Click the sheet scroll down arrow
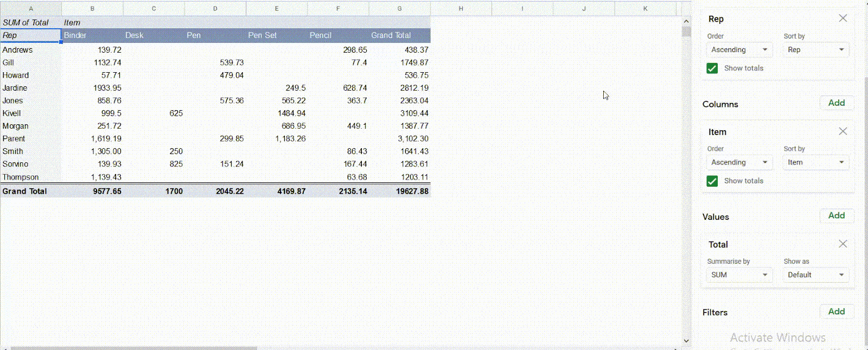The image size is (868, 350). point(686,341)
